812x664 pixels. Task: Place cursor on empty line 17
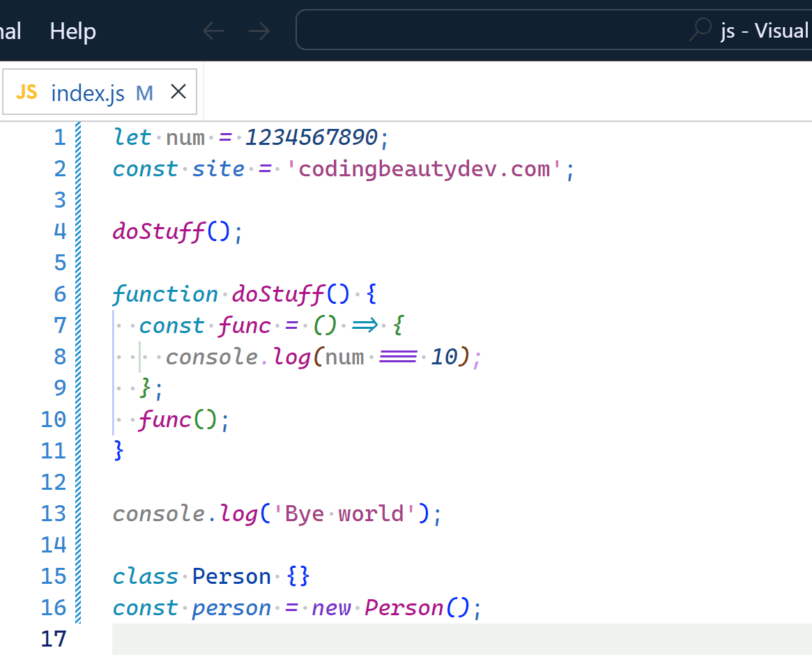pos(462,639)
